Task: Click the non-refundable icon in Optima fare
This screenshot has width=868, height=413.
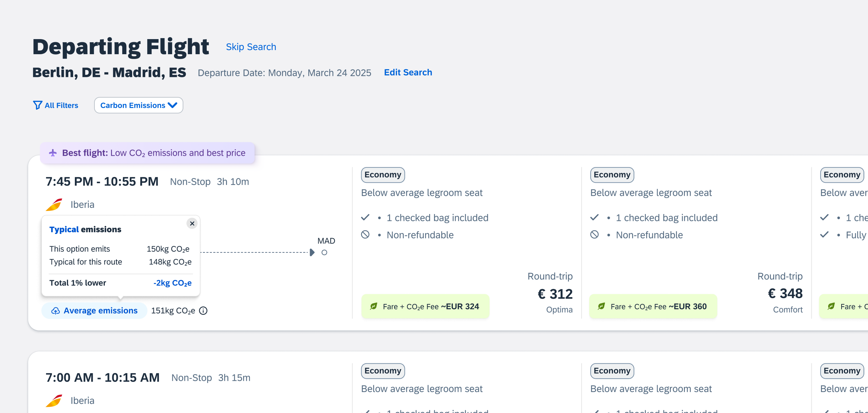Action: click(x=365, y=235)
